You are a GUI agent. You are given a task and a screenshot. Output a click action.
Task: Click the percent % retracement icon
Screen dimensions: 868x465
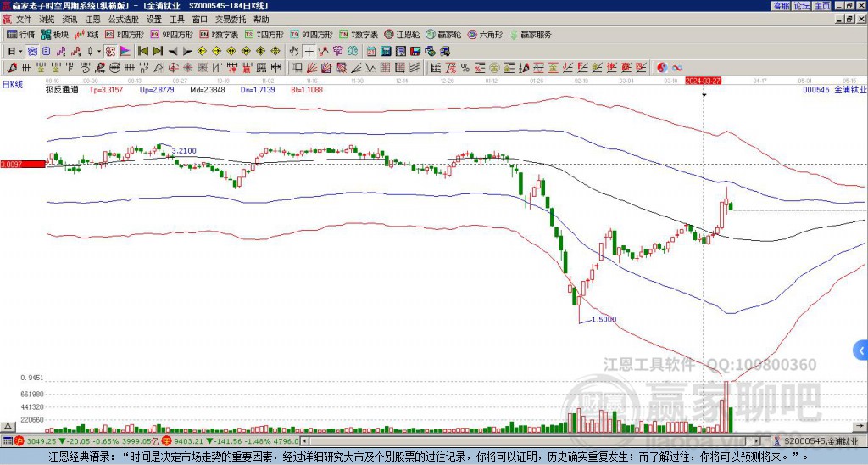pos(465,68)
